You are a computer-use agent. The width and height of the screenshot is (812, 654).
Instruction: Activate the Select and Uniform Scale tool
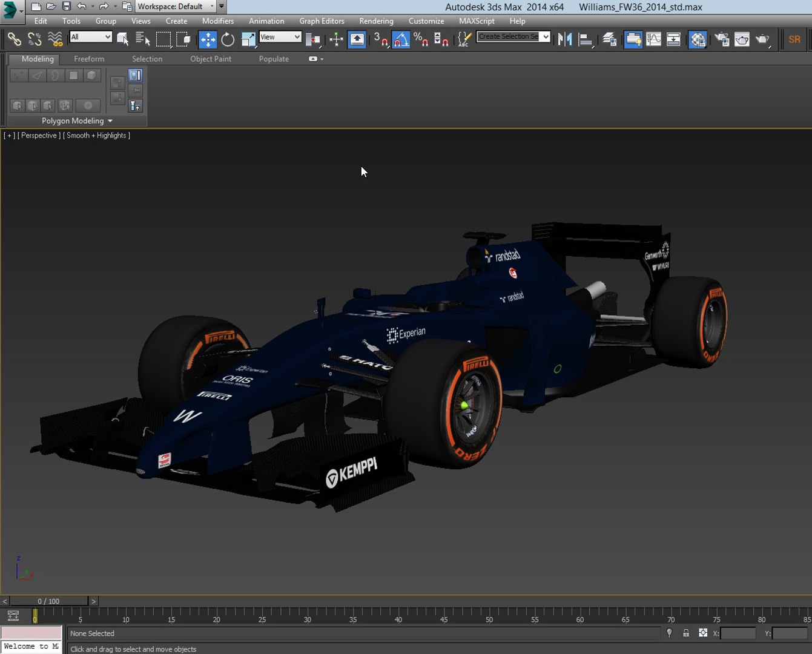(248, 39)
